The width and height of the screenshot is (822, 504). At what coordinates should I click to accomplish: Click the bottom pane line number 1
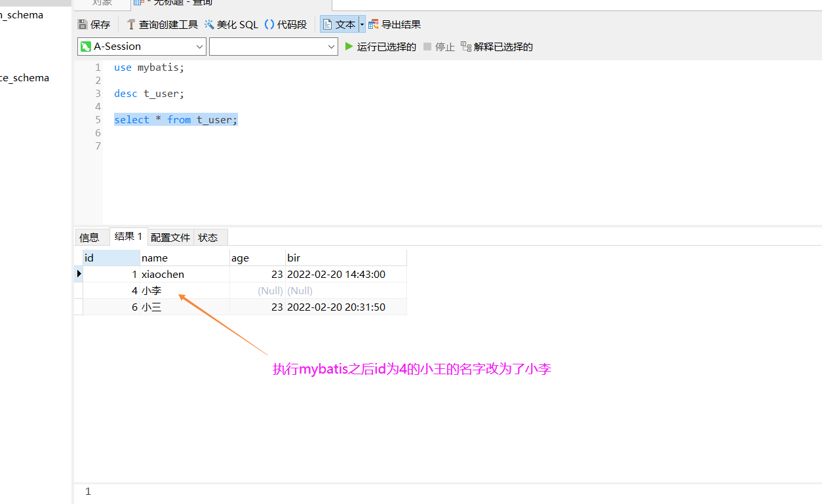click(88, 492)
